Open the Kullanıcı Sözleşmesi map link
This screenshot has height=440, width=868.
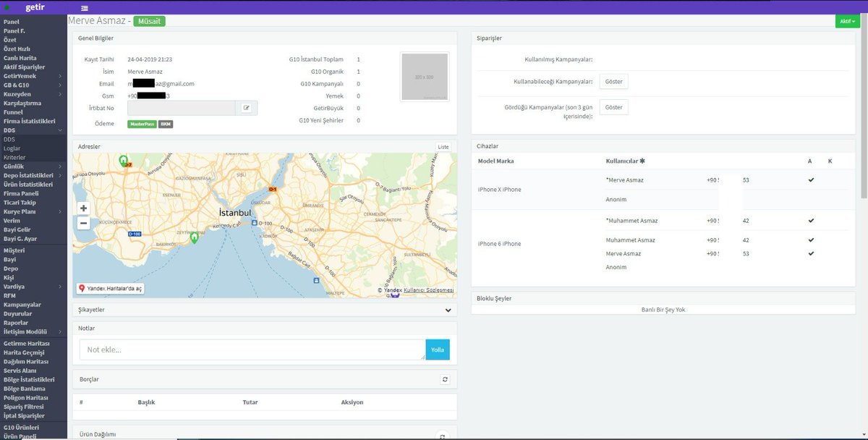429,290
